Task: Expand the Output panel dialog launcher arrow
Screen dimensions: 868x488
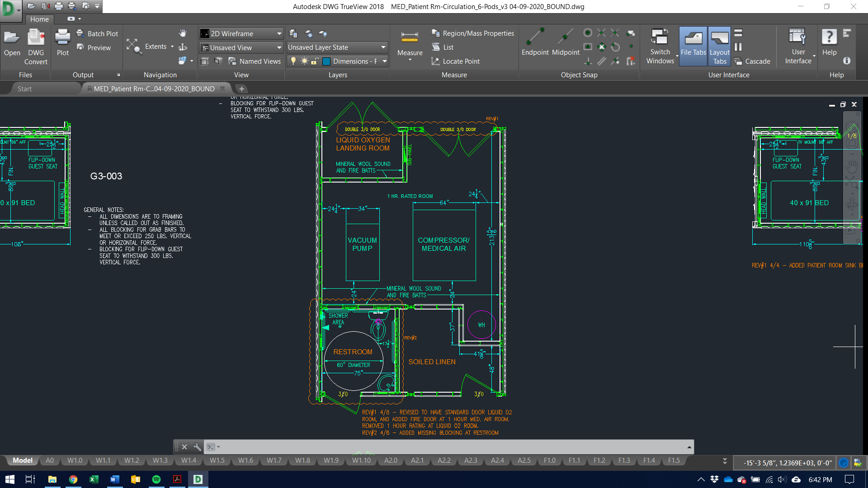Action: [118, 75]
